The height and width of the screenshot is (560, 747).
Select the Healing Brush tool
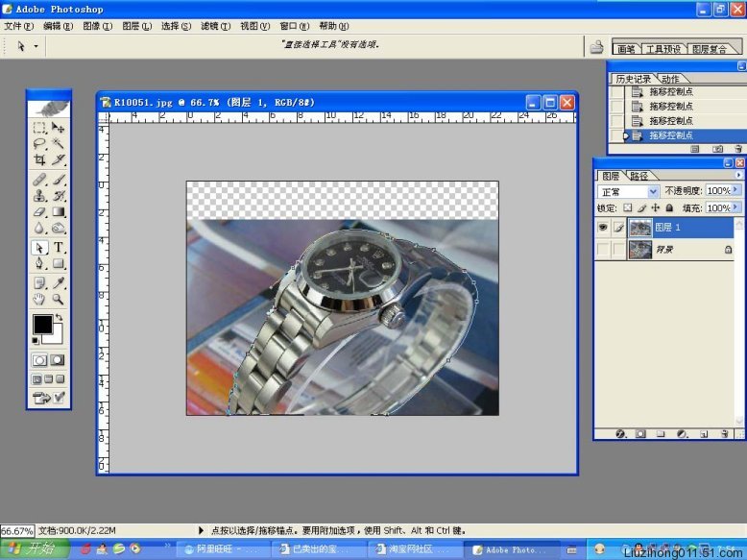pos(39,180)
